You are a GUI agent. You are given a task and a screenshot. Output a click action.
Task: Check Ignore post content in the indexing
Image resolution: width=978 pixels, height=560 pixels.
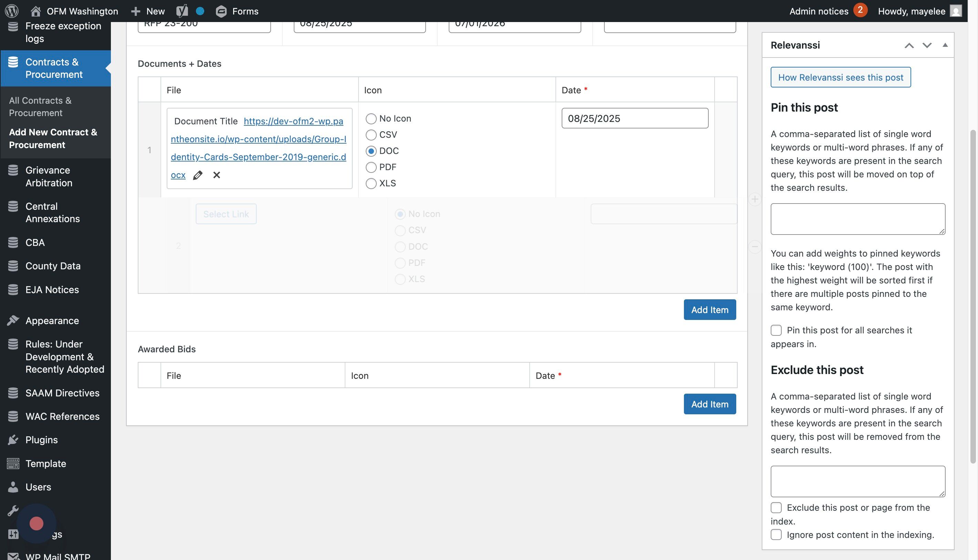coord(776,535)
